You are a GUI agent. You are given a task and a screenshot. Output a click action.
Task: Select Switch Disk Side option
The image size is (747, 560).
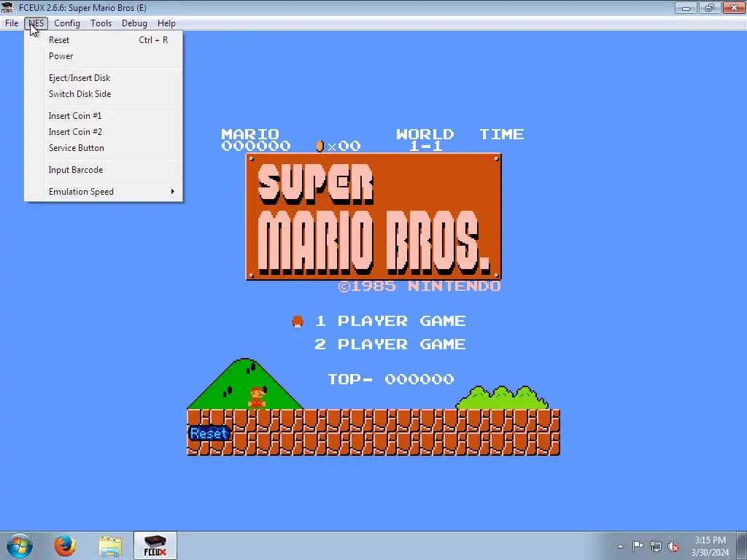tap(104, 94)
